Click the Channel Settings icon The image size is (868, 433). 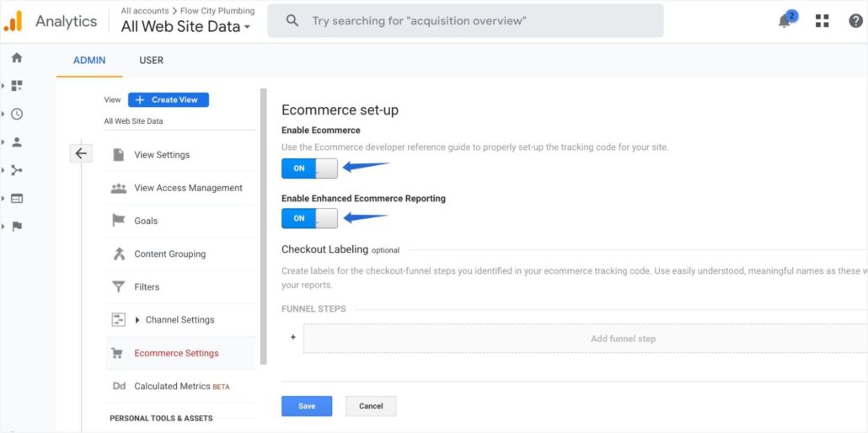click(x=119, y=319)
